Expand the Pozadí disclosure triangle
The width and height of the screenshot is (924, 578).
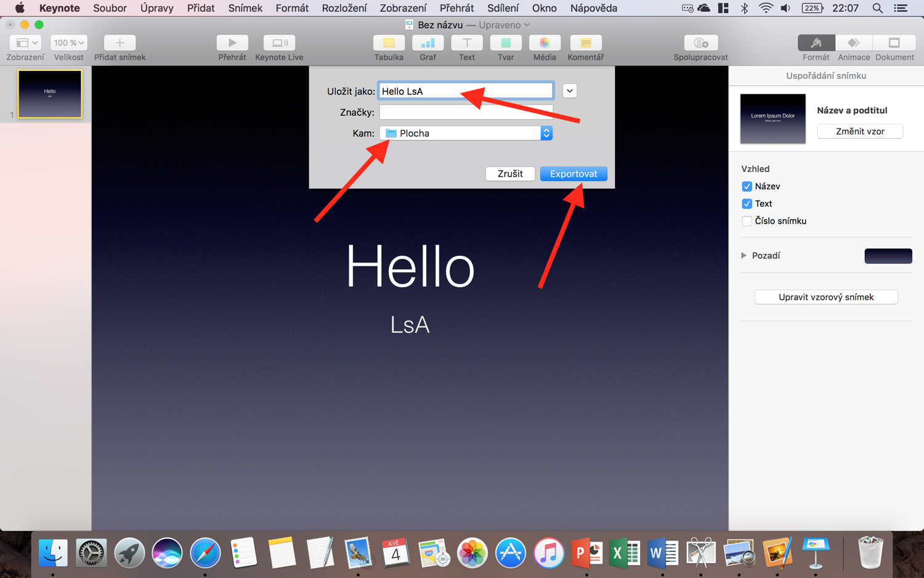click(744, 256)
